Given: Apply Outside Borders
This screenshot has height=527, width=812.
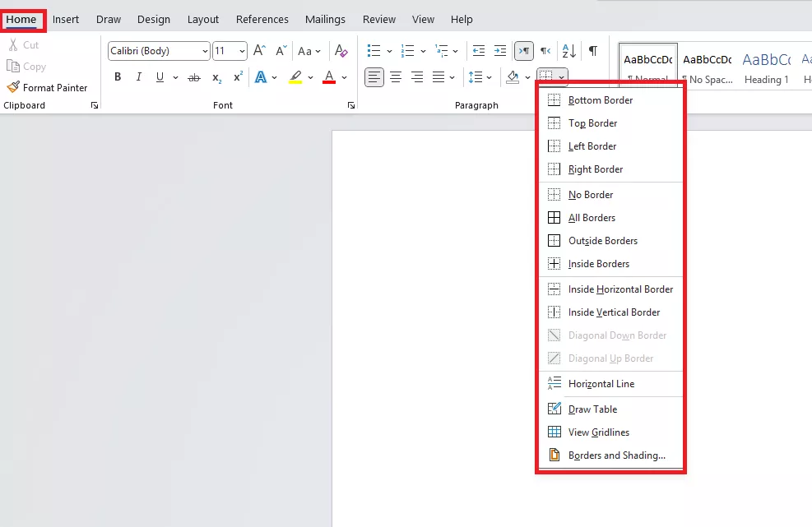Looking at the screenshot, I should (x=611, y=241).
